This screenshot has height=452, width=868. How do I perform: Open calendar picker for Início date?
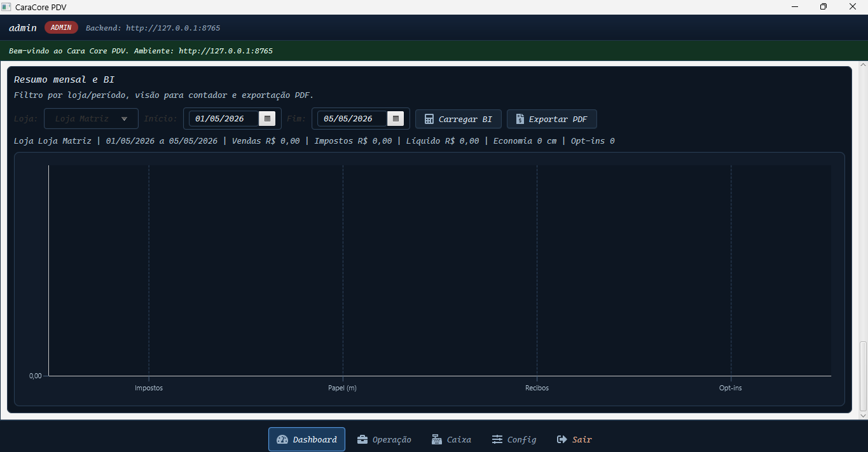[267, 119]
